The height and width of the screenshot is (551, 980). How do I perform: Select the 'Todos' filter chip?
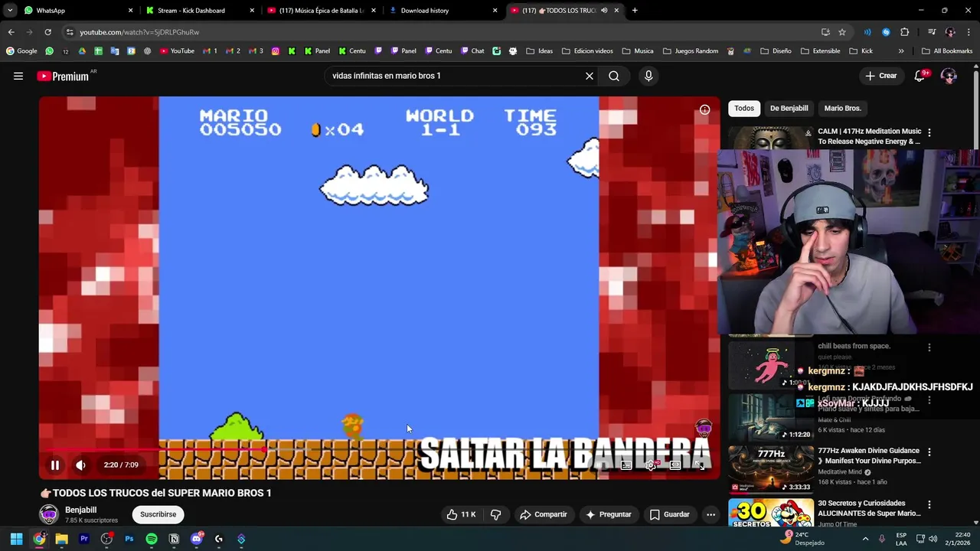(x=744, y=108)
